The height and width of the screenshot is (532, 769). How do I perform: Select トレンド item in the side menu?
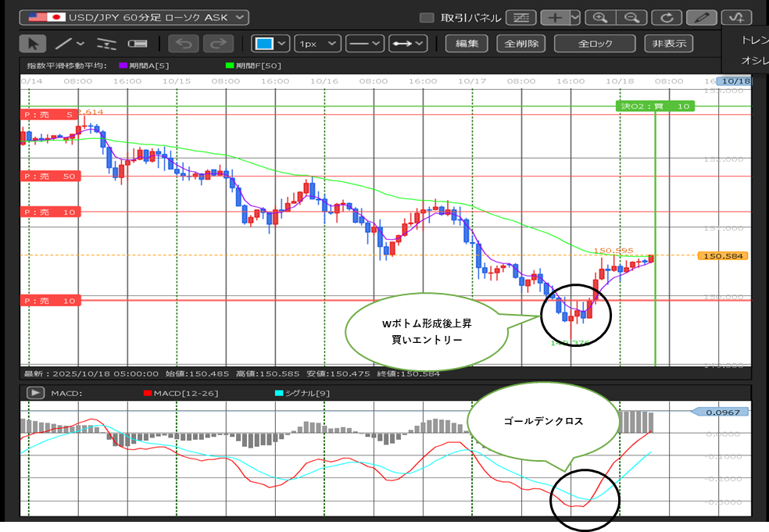click(x=753, y=39)
